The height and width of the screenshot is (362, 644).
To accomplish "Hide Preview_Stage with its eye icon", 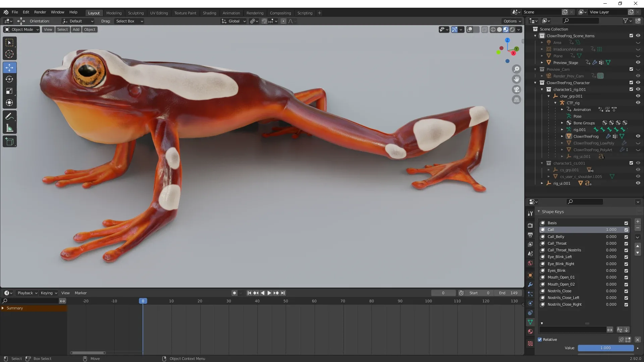I will (638, 62).
